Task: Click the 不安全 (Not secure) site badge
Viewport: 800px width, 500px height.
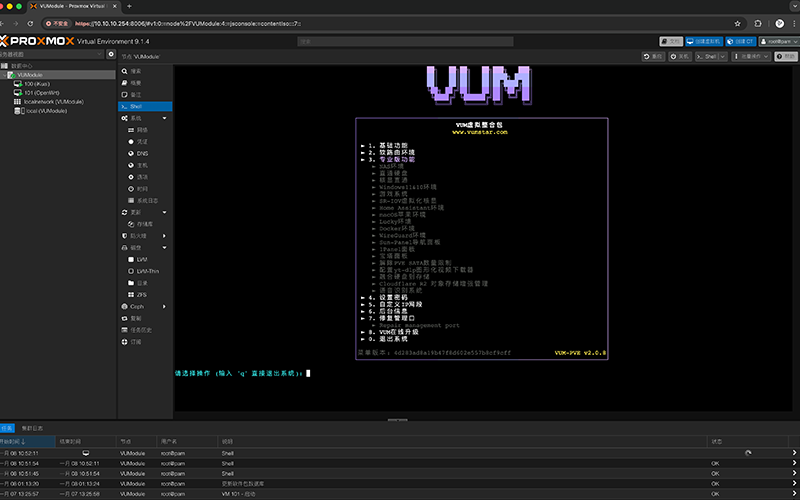Action: point(57,23)
